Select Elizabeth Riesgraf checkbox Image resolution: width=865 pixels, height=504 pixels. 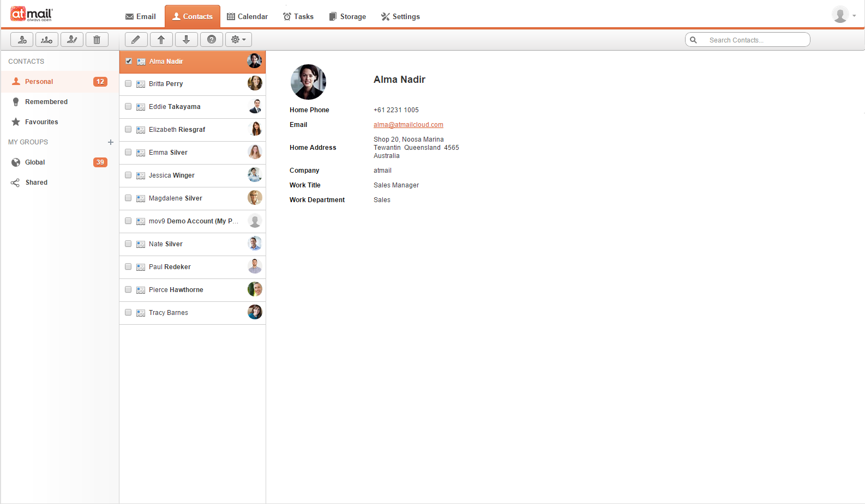(128, 130)
